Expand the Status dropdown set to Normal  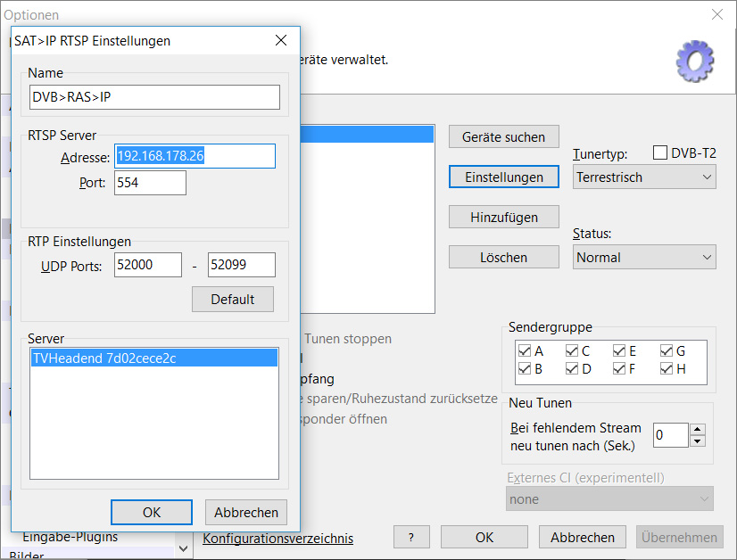click(x=643, y=258)
